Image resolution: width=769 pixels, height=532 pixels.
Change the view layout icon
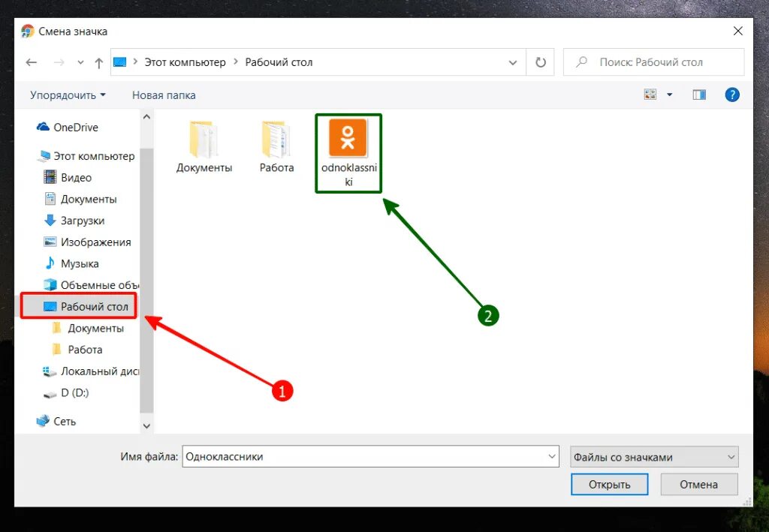(650, 95)
